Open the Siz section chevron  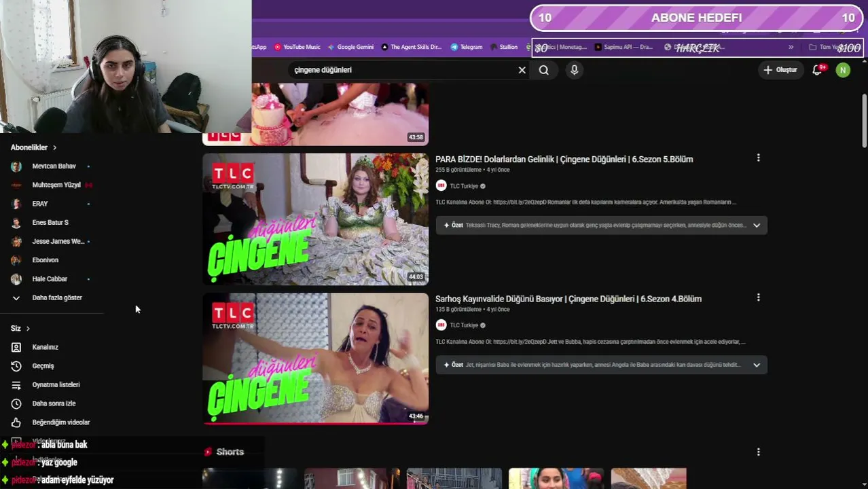point(28,329)
